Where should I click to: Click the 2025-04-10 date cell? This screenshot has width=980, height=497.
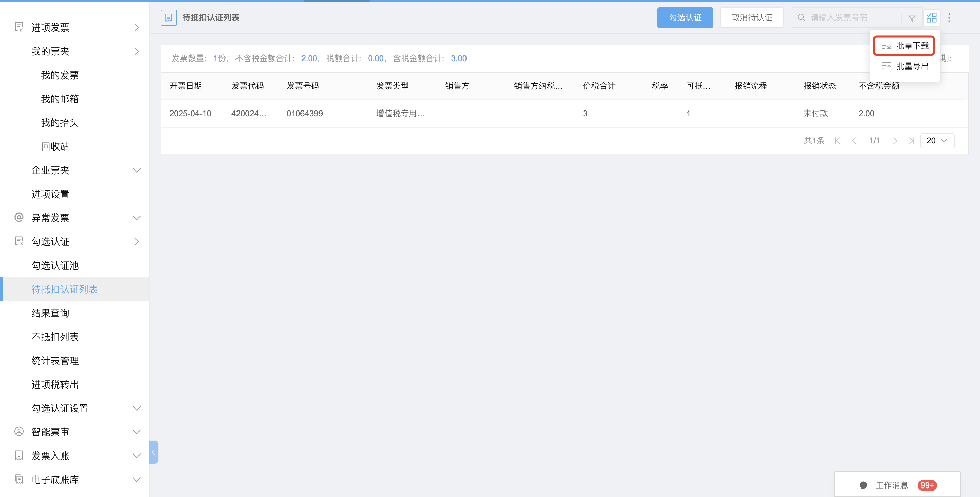tap(190, 113)
